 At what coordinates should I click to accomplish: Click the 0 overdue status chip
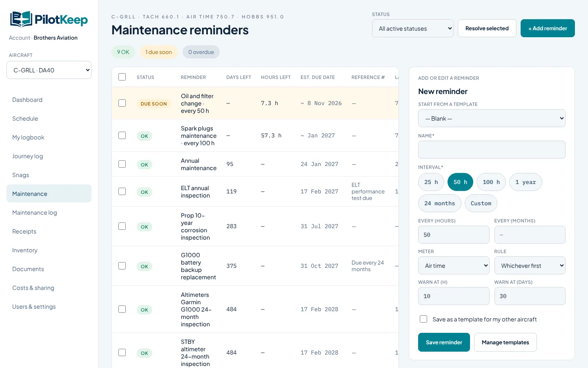click(x=201, y=52)
